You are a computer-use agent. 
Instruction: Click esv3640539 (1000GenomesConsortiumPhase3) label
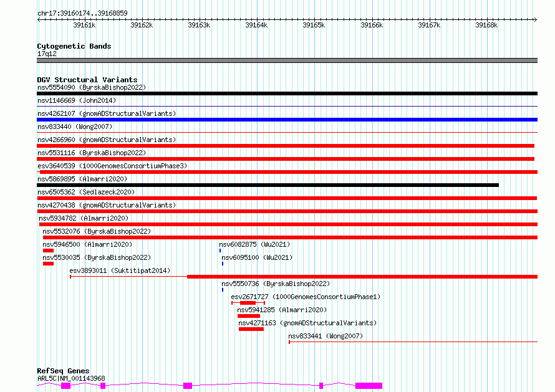pyautogui.click(x=112, y=166)
